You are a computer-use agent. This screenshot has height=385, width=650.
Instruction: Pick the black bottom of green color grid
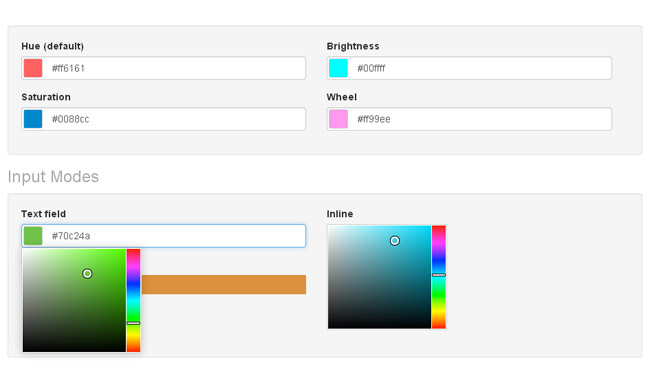point(74,347)
